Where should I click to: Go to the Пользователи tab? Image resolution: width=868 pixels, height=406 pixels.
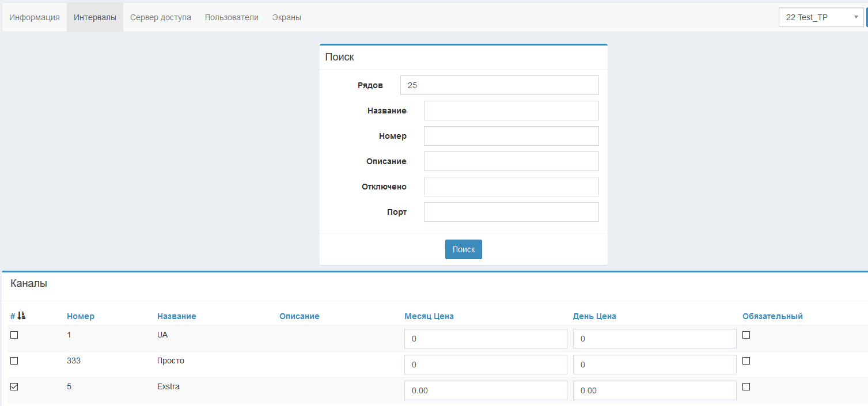point(232,17)
